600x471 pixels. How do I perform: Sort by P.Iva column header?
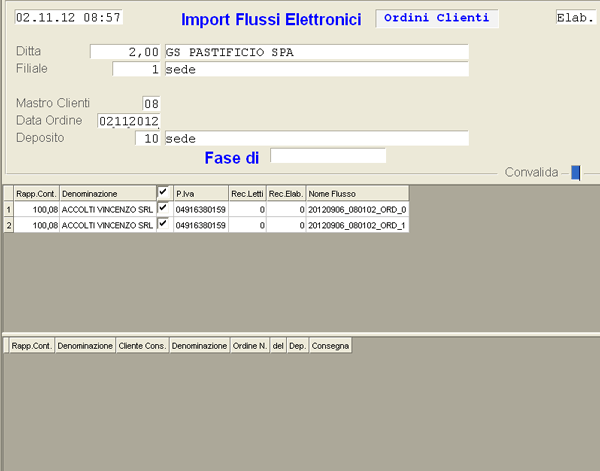click(201, 194)
